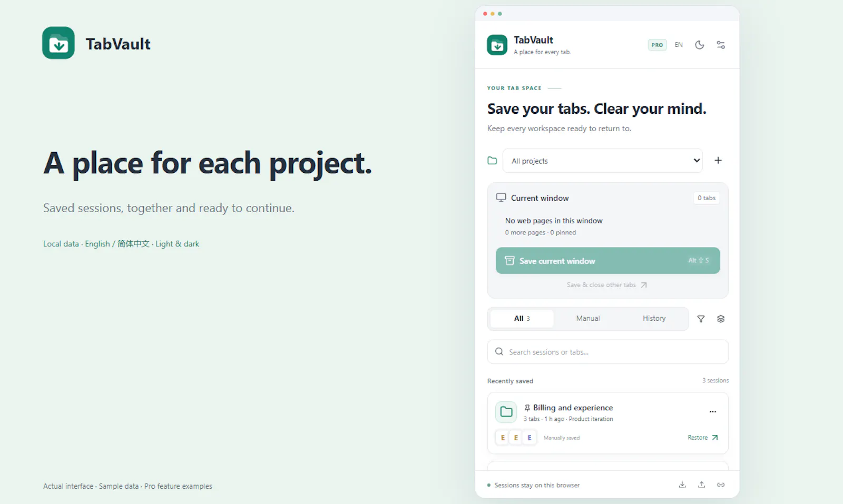
Task: Toggle dark mode with moon icon
Action: click(x=699, y=45)
